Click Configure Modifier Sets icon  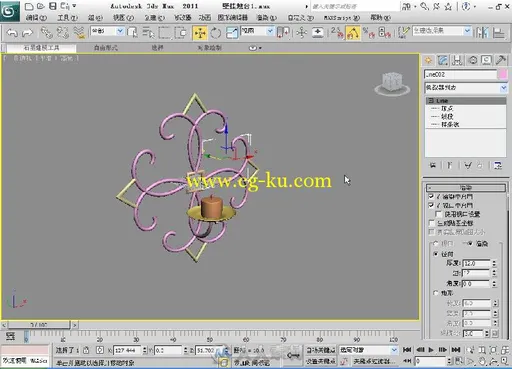(498, 165)
